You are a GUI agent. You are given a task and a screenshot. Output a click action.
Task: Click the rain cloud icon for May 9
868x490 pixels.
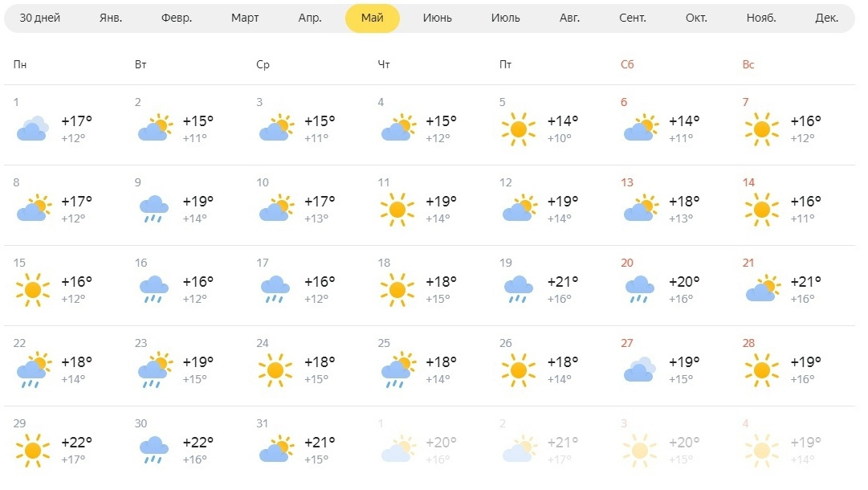(x=154, y=209)
